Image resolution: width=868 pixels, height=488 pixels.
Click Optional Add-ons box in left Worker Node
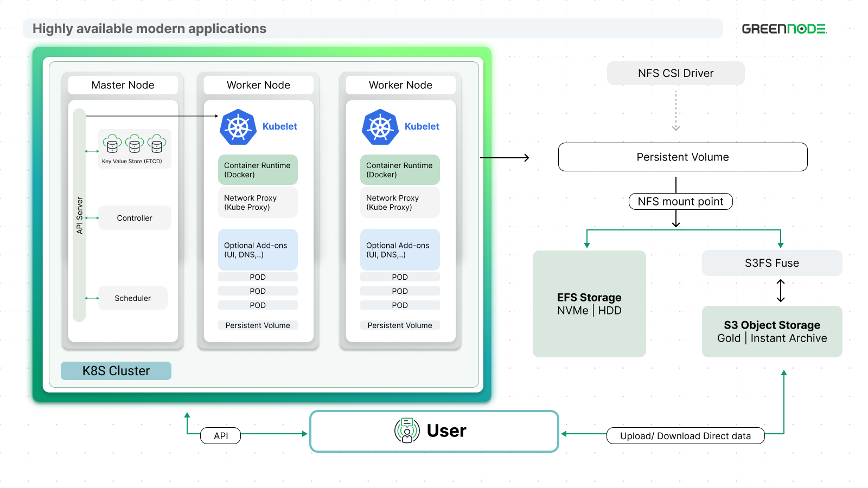point(258,249)
